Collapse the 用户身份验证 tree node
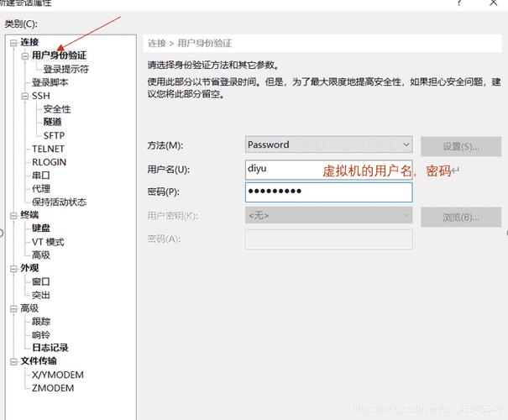Viewport: 508px width, 420px height. point(25,56)
